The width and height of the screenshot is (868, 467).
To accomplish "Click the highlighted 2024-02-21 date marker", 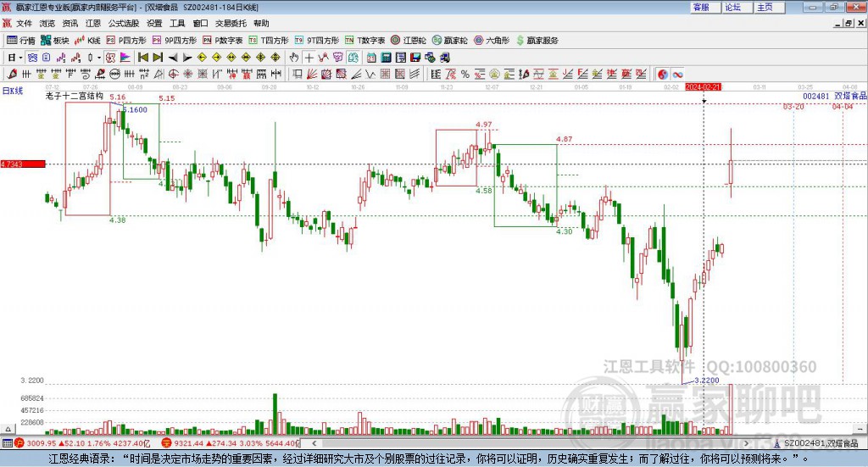I will [703, 86].
